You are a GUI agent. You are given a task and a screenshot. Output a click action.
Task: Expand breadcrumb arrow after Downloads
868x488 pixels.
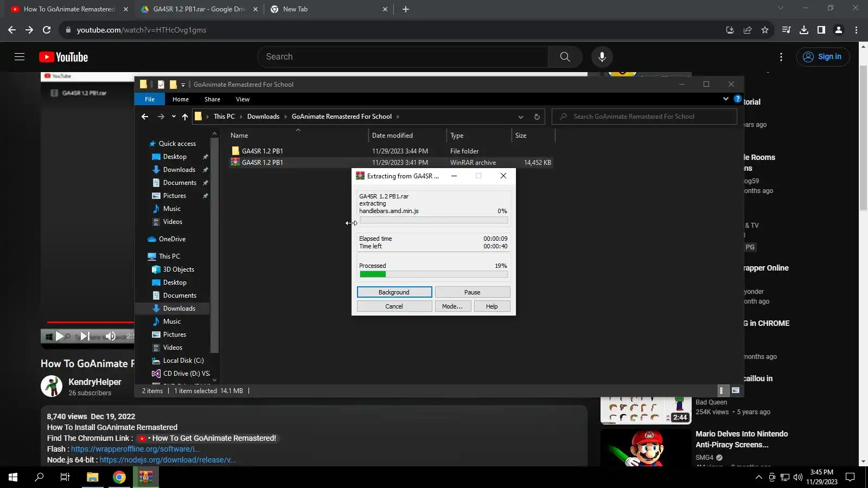[285, 117]
